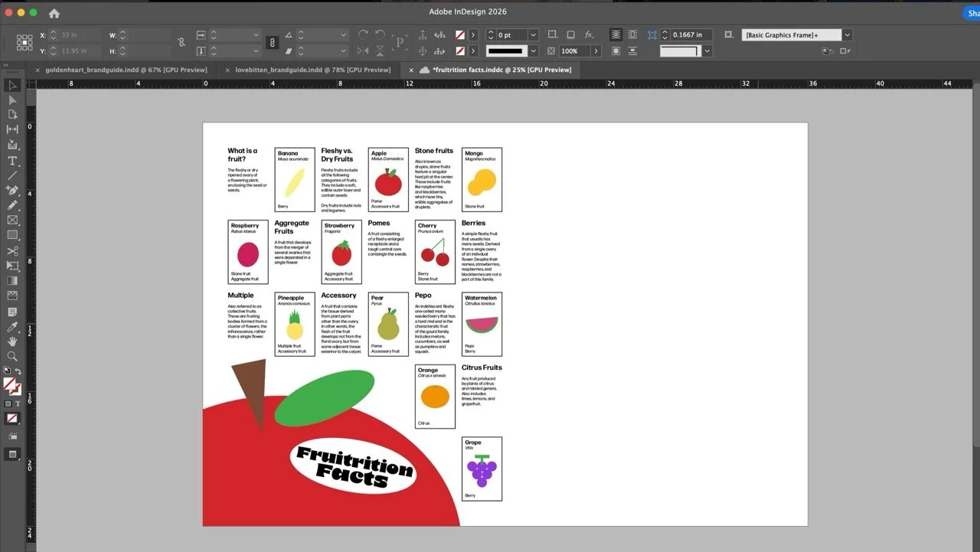Screen dimensions: 980x552
Task: Click the Flip Horizontal icon
Action: (x=362, y=51)
